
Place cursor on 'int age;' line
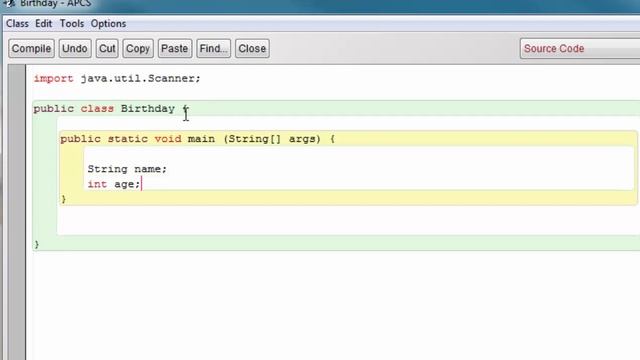[x=114, y=184]
